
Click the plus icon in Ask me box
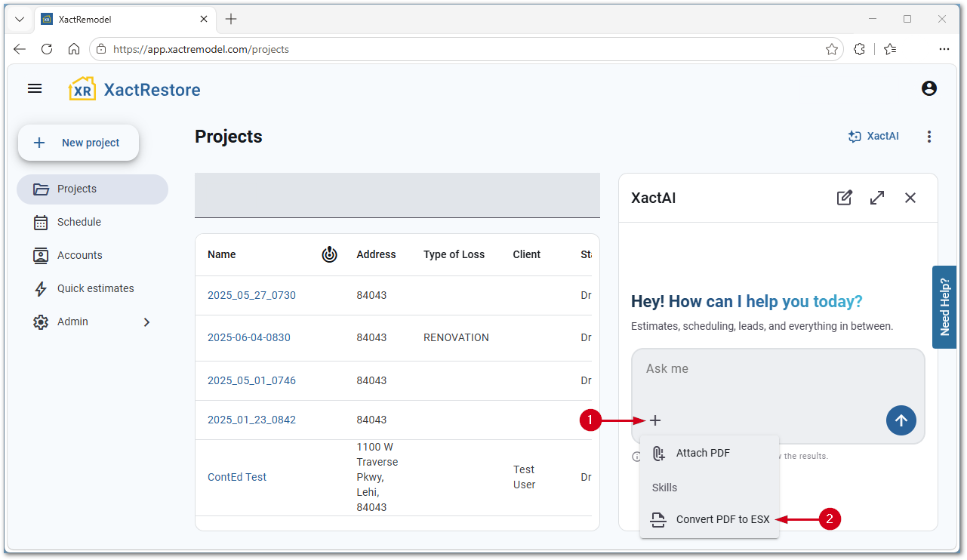pyautogui.click(x=655, y=420)
